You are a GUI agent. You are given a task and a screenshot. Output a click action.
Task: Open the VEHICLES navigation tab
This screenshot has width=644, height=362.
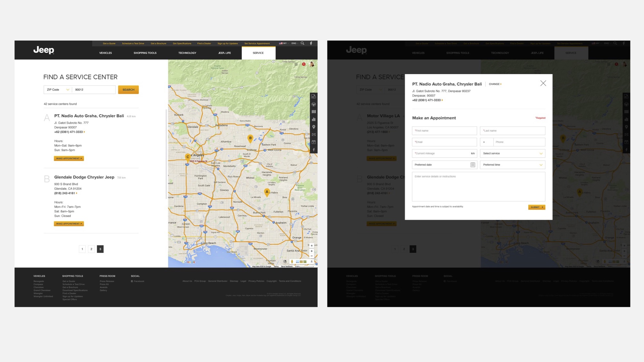click(x=106, y=53)
